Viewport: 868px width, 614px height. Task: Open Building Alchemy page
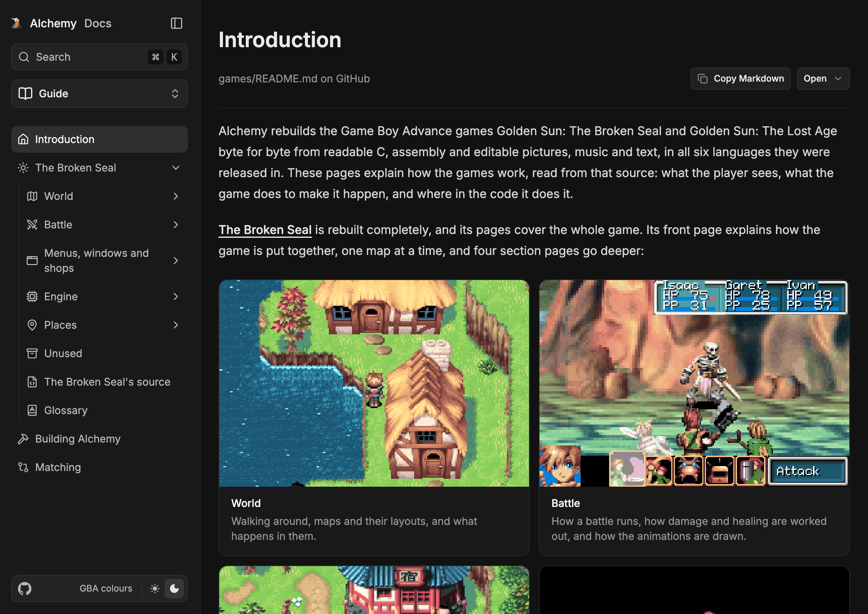click(x=100, y=439)
